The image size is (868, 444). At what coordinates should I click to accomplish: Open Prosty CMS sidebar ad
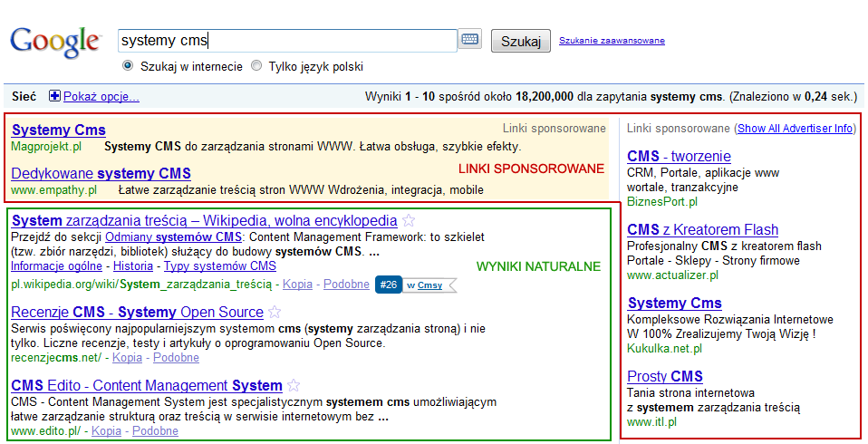point(665,376)
